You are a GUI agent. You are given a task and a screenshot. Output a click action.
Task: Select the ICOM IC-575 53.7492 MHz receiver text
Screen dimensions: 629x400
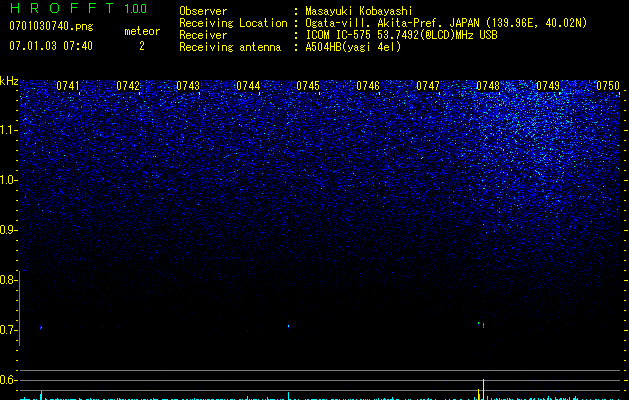click(x=401, y=35)
